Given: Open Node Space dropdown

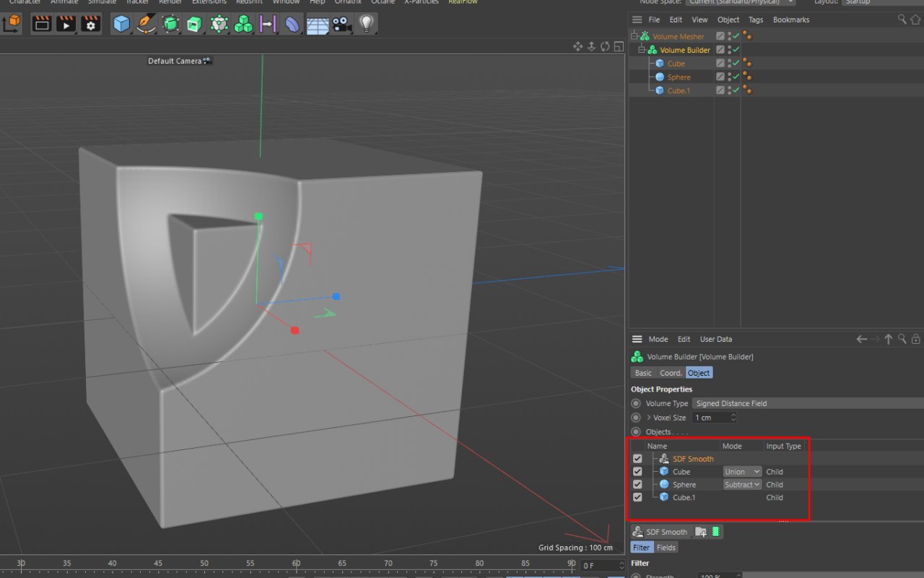Looking at the screenshot, I should [740, 2].
